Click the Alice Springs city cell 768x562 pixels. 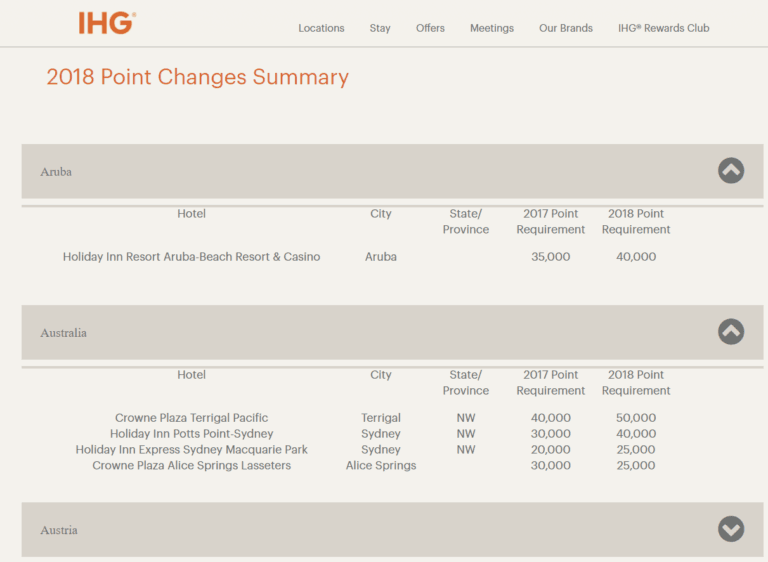pyautogui.click(x=380, y=466)
